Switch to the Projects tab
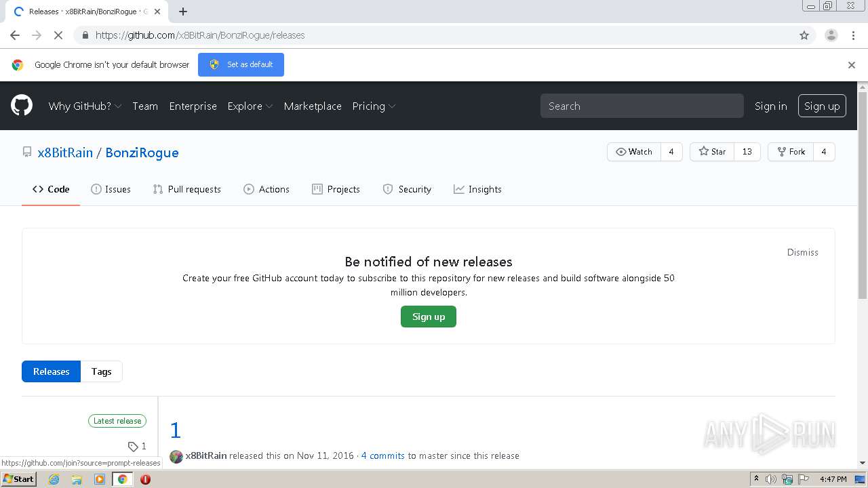The height and width of the screenshot is (488, 868). tap(336, 189)
